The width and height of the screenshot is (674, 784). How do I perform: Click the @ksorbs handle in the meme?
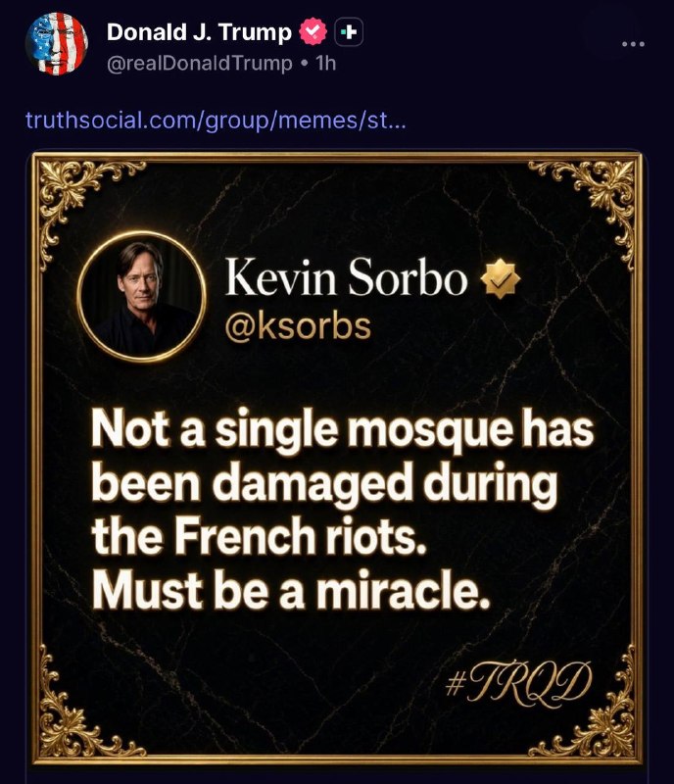pyautogui.click(x=298, y=326)
